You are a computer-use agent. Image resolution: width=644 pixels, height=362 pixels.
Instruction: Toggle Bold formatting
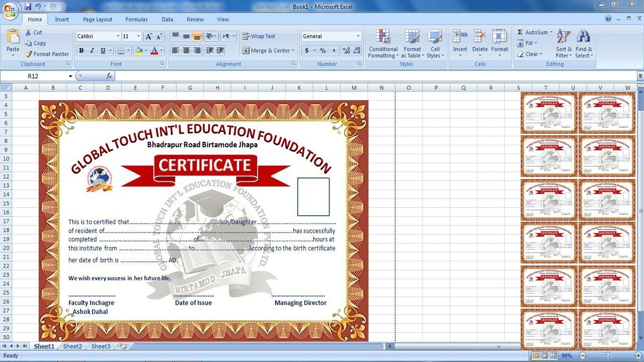[x=81, y=50]
